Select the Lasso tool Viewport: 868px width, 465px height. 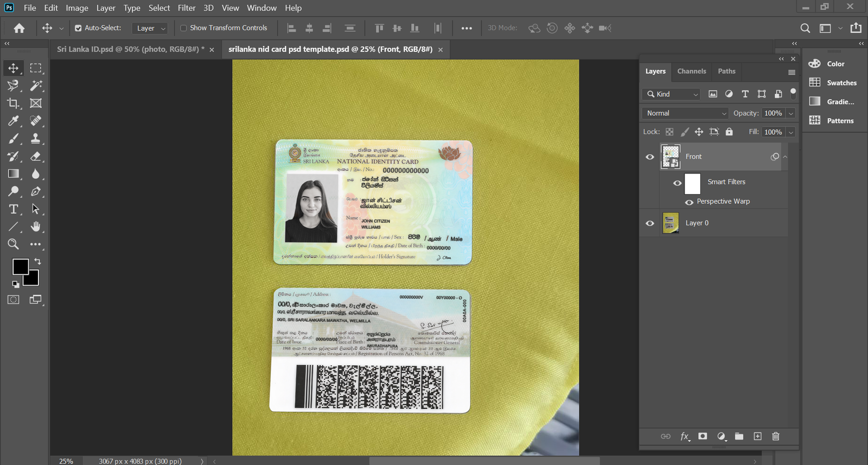(14, 86)
